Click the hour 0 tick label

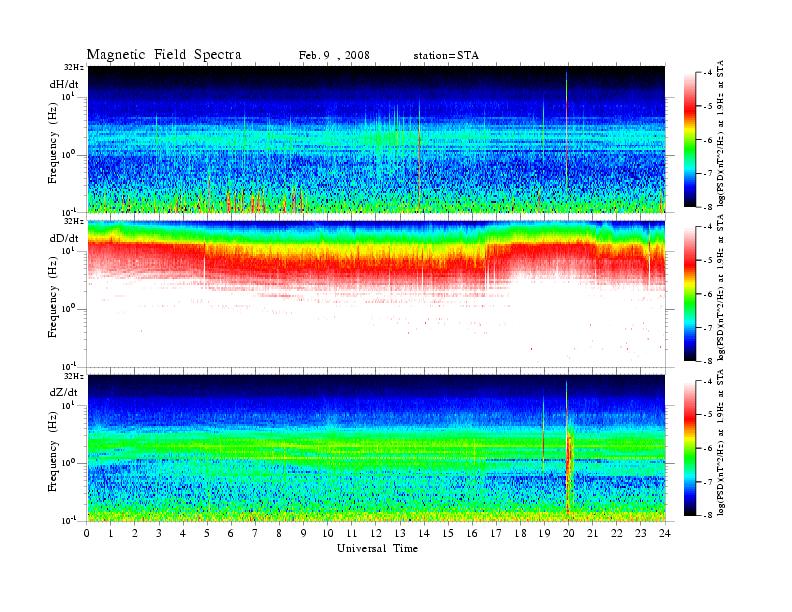click(87, 534)
